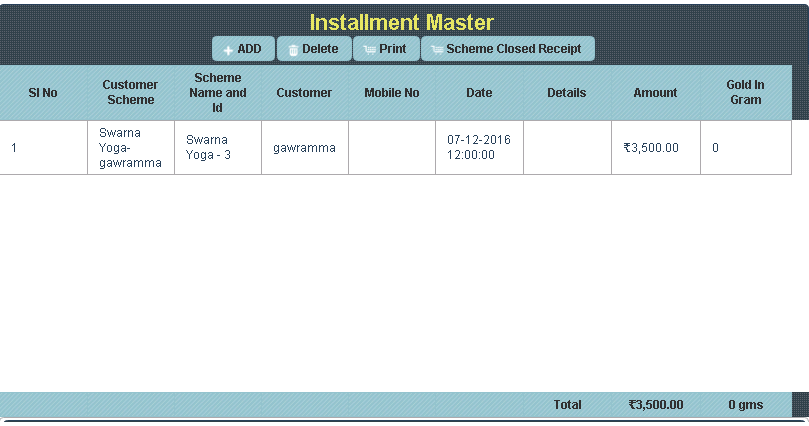Select the ₹3,500.00 amount in row 1
The image size is (809, 426).
click(x=651, y=148)
